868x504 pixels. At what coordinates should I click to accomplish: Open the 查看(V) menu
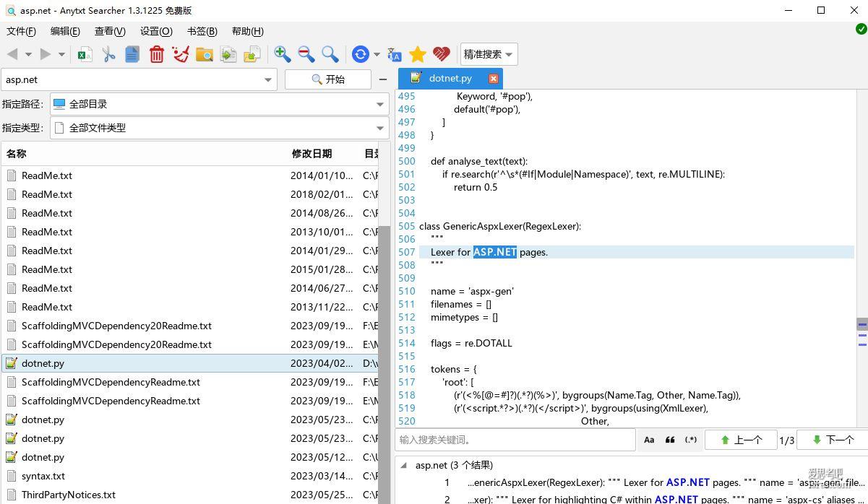click(110, 31)
